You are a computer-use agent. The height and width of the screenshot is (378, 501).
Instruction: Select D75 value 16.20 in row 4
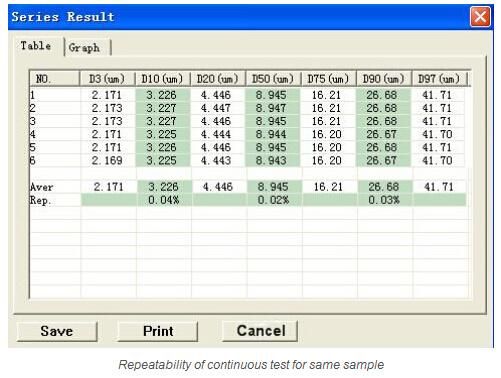[x=326, y=134]
